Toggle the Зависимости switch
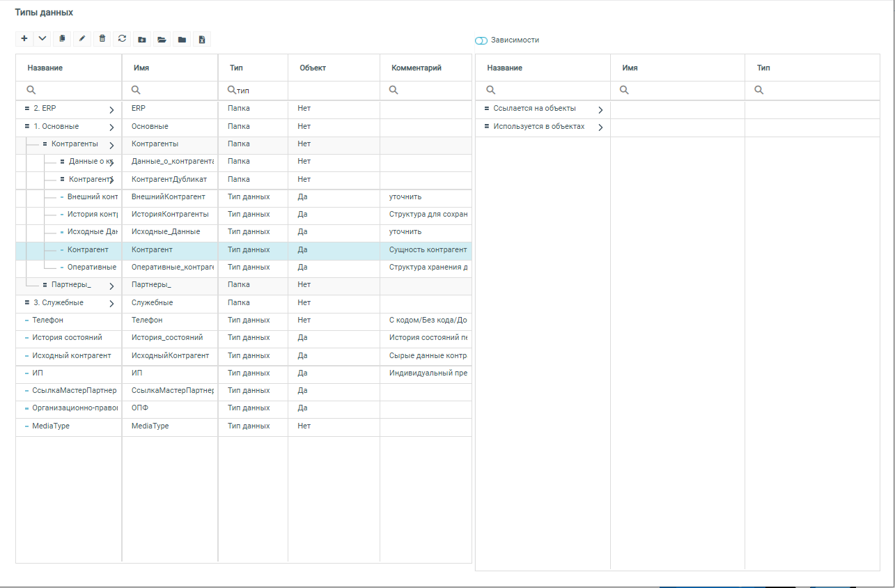895x588 pixels. pyautogui.click(x=481, y=40)
